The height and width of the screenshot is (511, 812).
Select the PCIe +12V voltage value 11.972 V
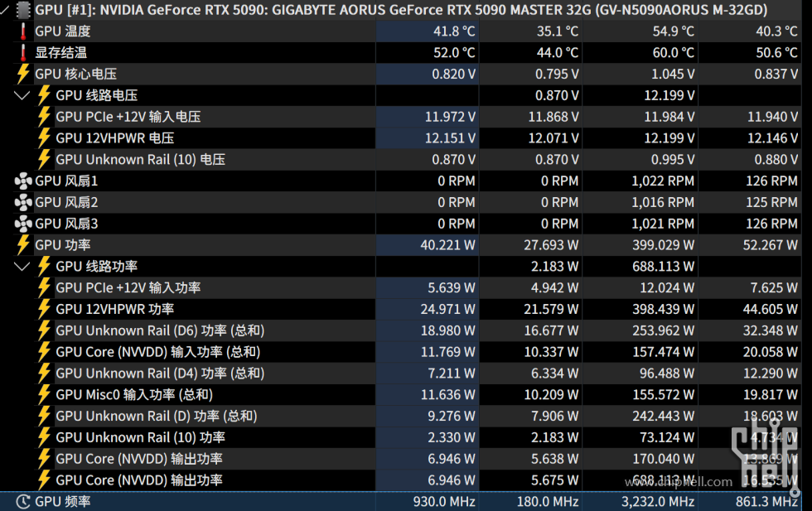point(450,117)
